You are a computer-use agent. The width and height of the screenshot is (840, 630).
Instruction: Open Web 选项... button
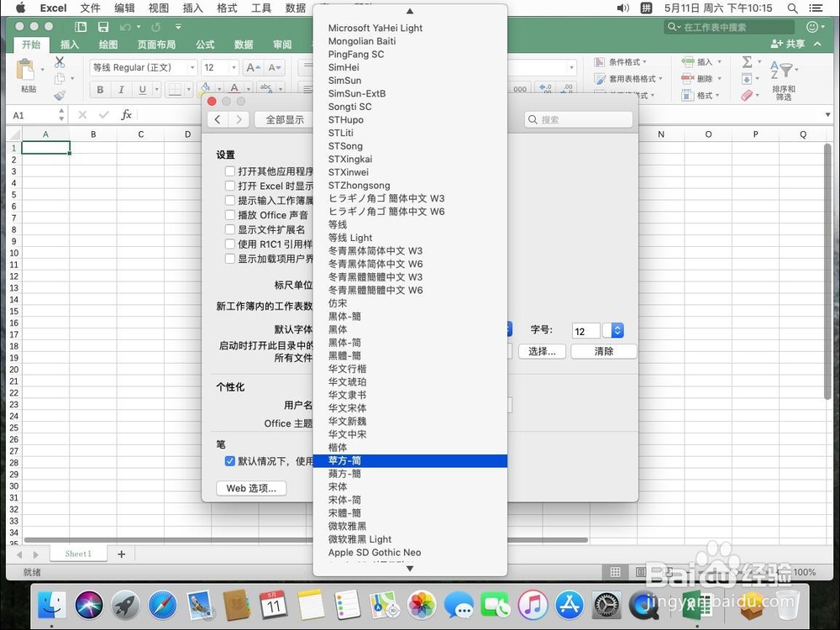coord(251,488)
